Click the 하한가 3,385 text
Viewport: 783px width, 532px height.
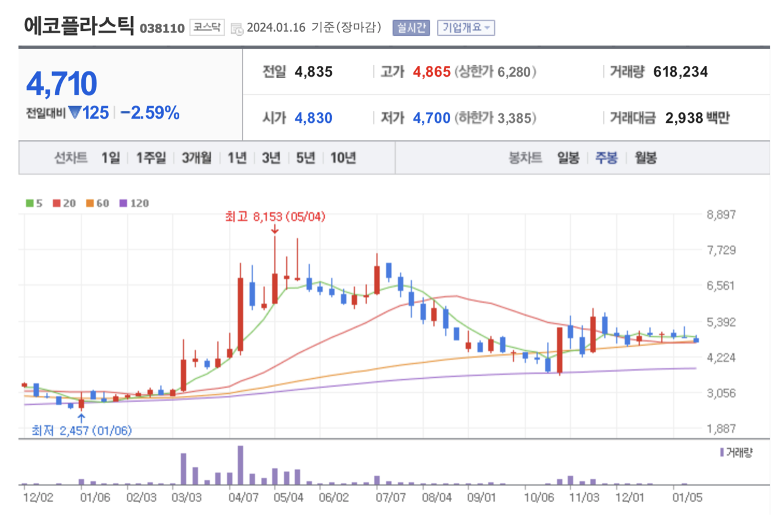(x=495, y=118)
